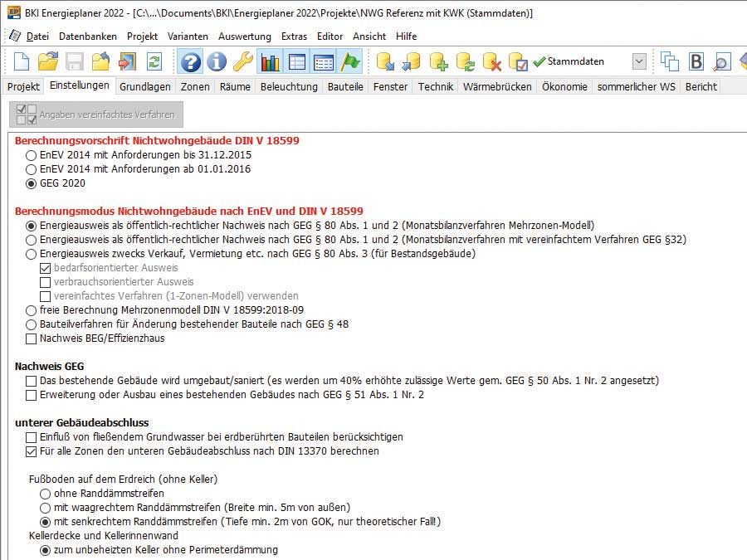Open a project with the open-folder icon
The image size is (747, 560).
coord(48,62)
